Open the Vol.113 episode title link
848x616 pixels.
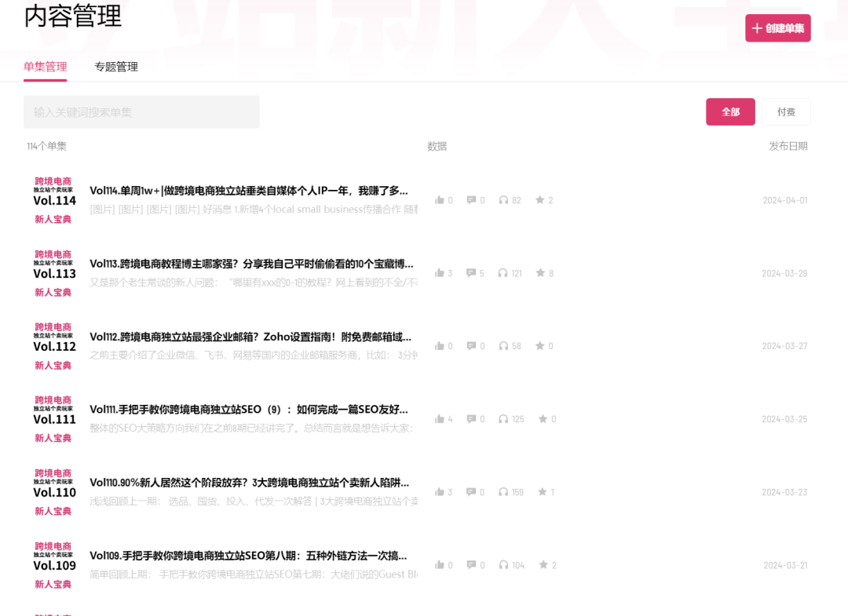click(250, 264)
